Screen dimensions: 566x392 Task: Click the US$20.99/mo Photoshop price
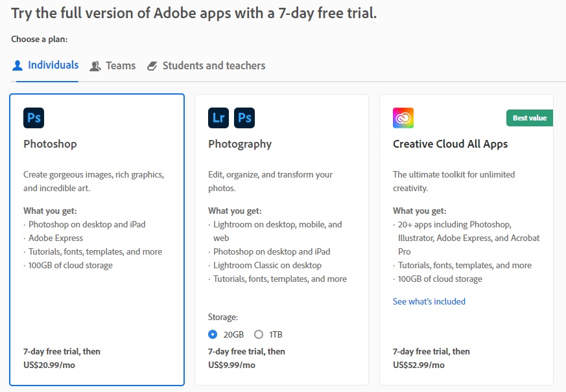(49, 365)
